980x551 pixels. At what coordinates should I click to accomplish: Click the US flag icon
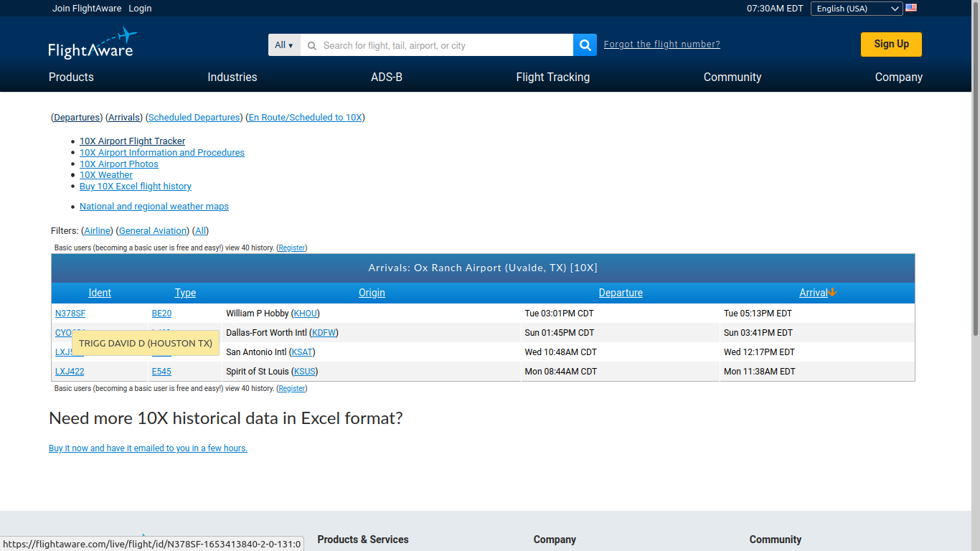click(911, 8)
